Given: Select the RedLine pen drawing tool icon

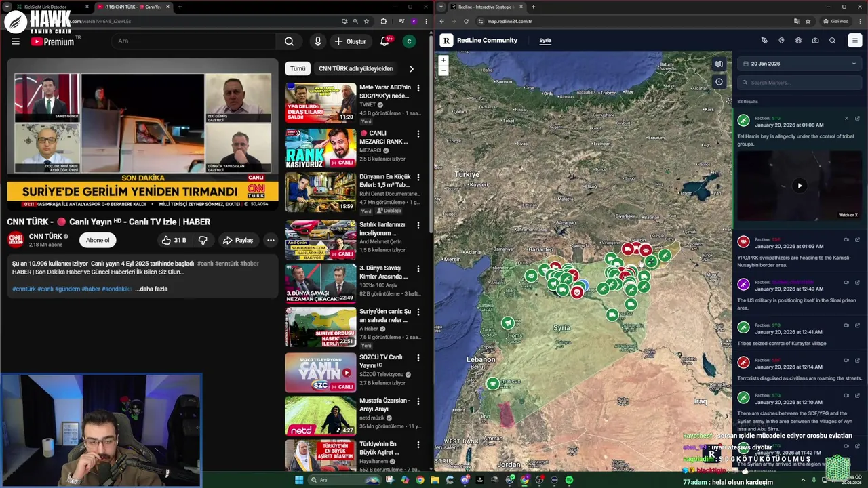Looking at the screenshot, I should [x=764, y=41].
